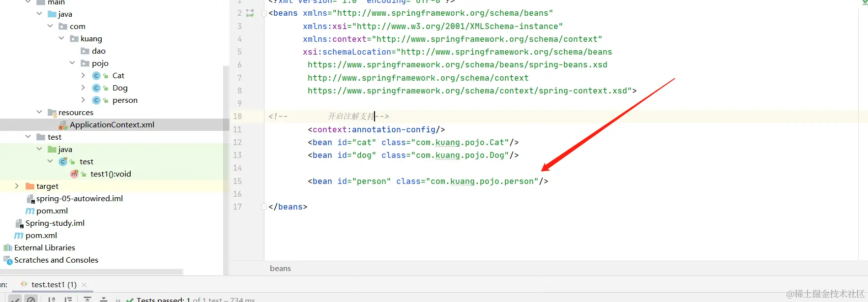Collapse the test class node above test1():void
Viewport: 868px width, 302px height.
[50, 161]
